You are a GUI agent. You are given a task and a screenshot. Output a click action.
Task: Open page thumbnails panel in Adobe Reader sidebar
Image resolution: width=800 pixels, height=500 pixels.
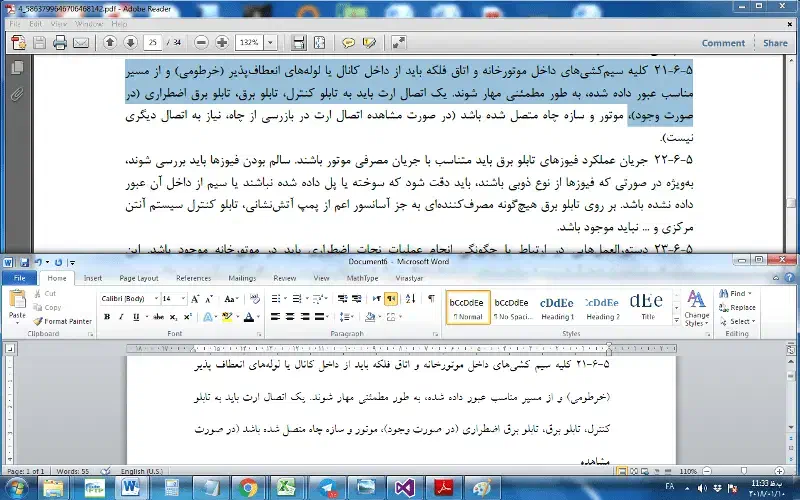point(17,67)
